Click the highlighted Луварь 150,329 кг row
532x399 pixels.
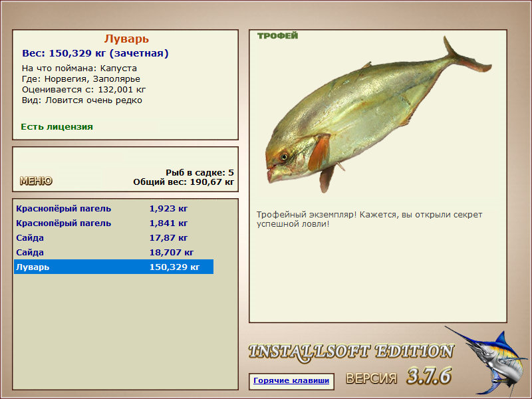(x=114, y=267)
